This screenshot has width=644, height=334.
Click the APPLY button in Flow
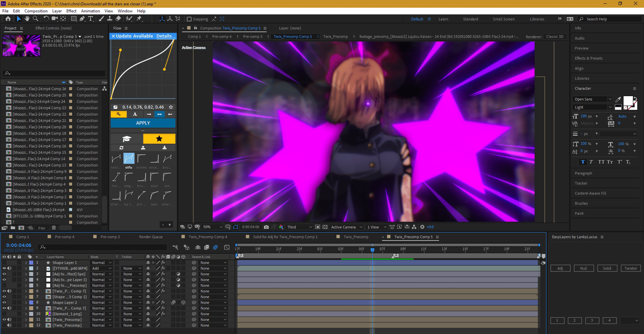point(143,123)
